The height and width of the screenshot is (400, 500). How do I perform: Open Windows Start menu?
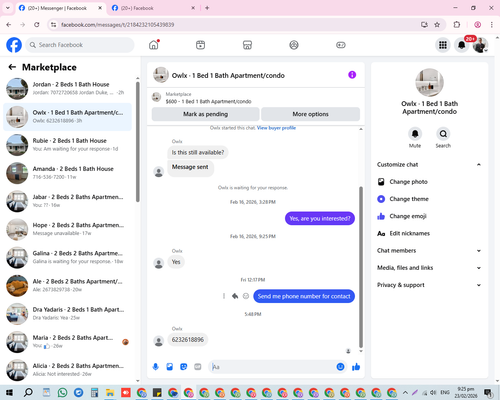click(9, 392)
